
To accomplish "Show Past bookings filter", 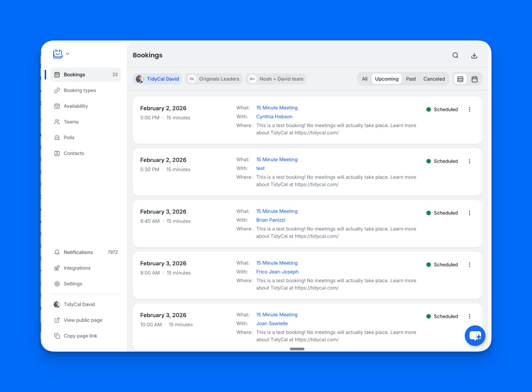I will tap(411, 79).
